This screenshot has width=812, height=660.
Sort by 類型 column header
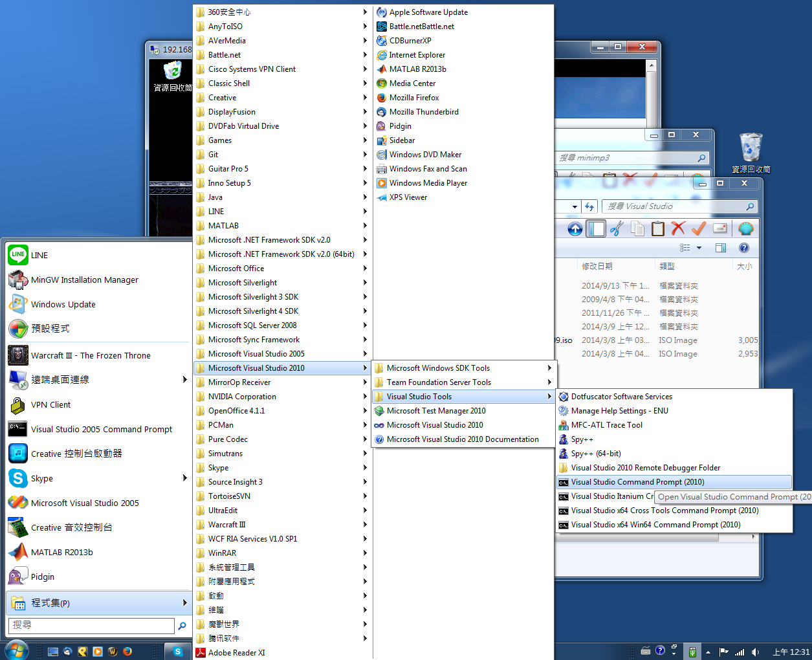[693, 266]
